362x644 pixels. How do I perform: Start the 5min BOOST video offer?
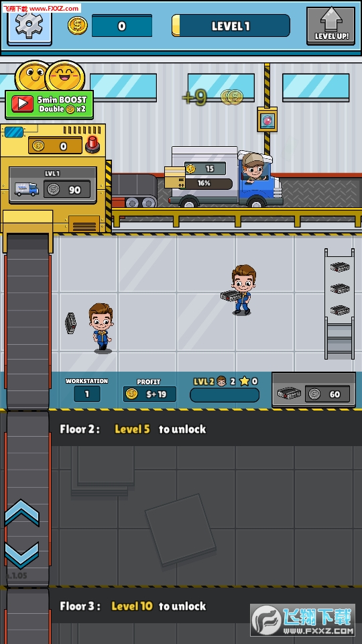click(49, 105)
